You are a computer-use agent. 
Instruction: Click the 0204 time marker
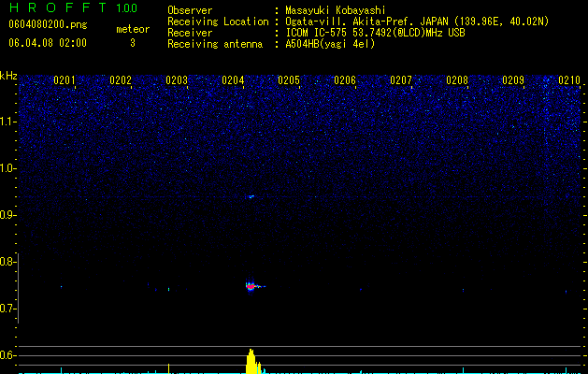[x=233, y=80]
